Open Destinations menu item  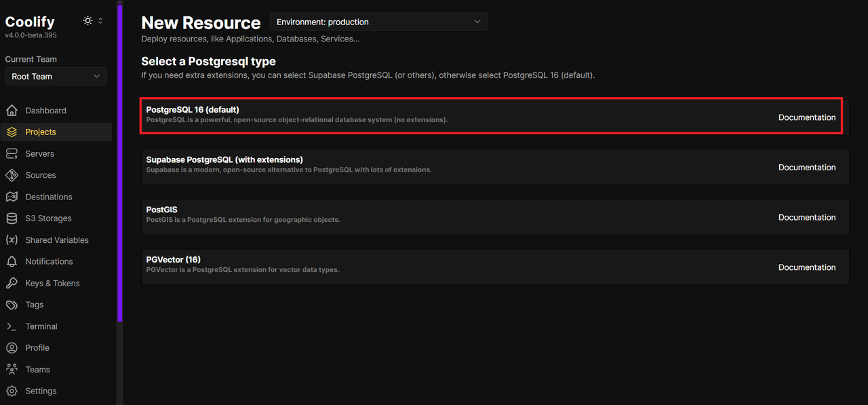(56, 197)
